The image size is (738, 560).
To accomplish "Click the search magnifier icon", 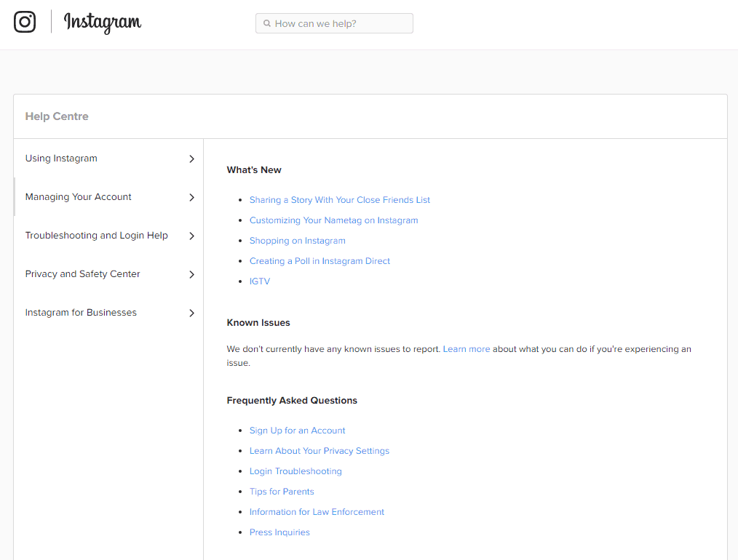I will click(267, 23).
